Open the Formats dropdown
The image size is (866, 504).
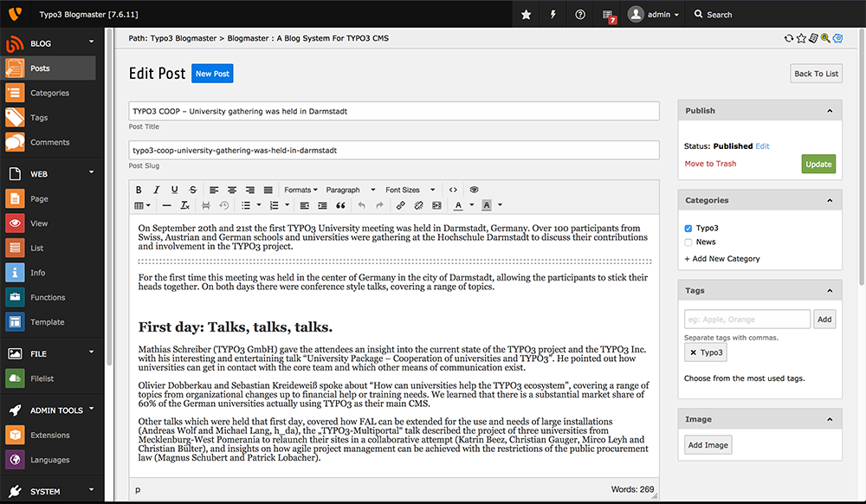coord(301,190)
